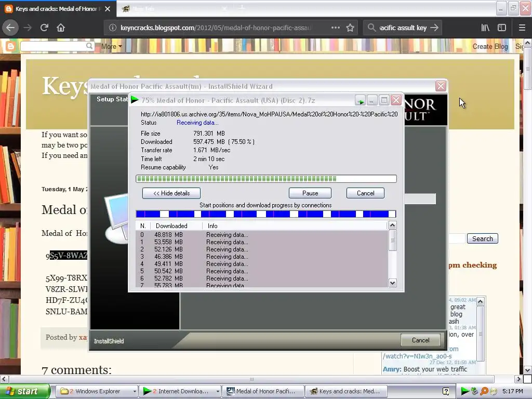532x399 pixels.
Task: Open Firefox hamburger menu
Action: 522,28
